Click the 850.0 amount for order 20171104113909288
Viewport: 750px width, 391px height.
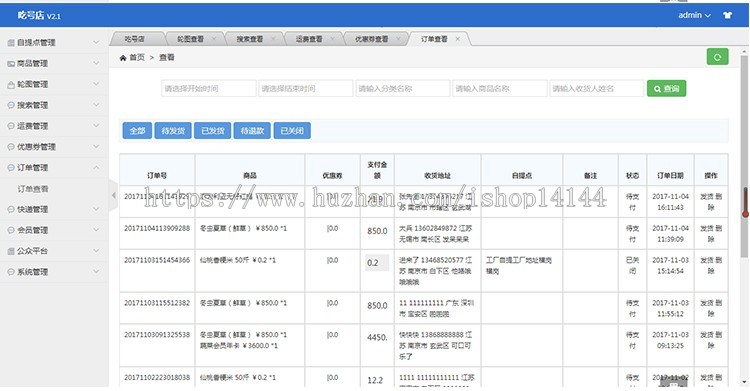point(377,231)
